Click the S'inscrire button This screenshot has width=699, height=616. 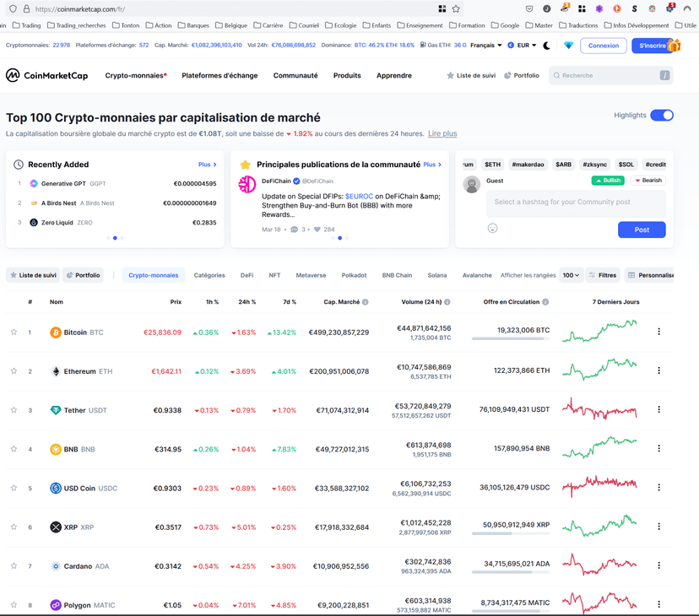point(653,46)
